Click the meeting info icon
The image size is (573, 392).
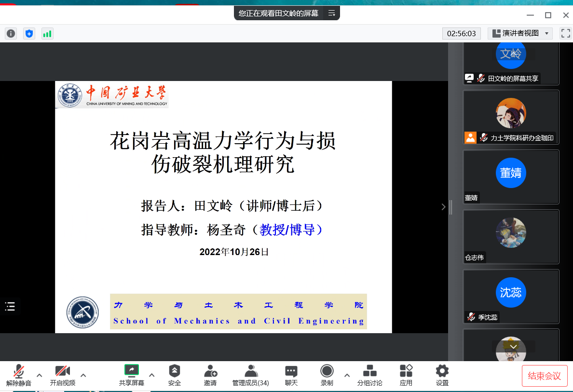tap(11, 33)
